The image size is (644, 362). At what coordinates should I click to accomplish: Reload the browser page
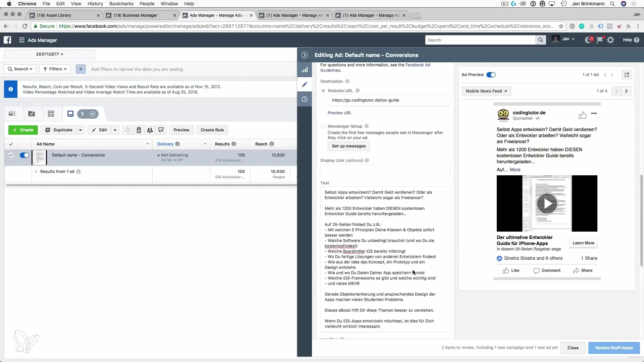coord(24,26)
